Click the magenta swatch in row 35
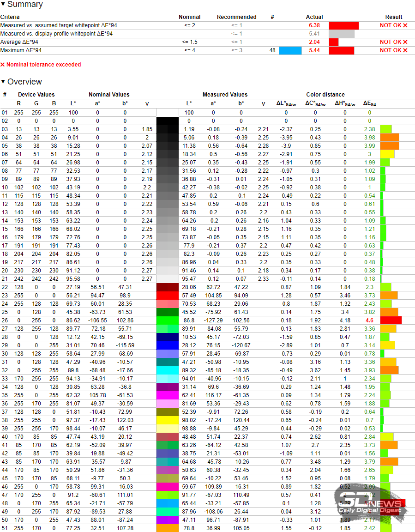This screenshot has width=415, height=532. pos(168,395)
